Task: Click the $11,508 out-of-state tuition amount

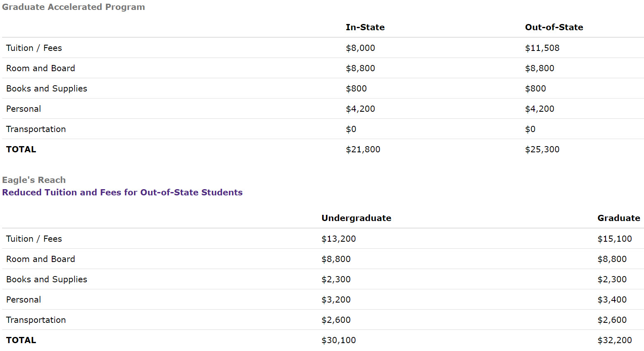Action: click(542, 48)
